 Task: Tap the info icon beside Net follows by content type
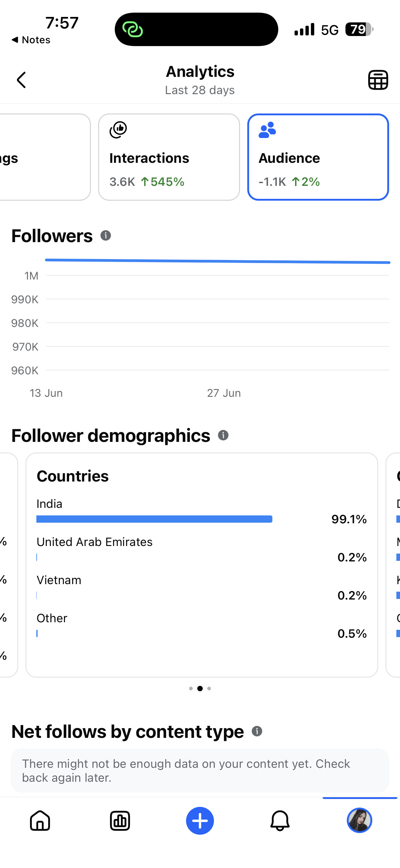tap(257, 731)
